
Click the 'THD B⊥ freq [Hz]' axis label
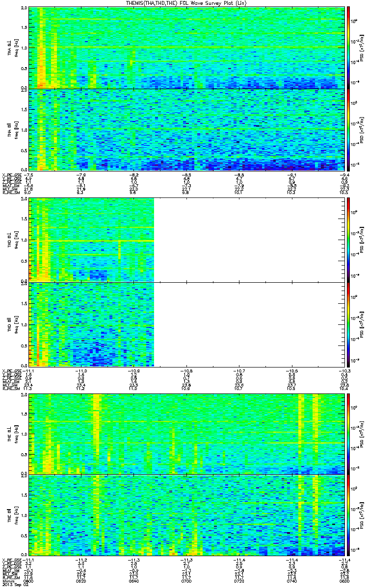[x=12, y=240]
